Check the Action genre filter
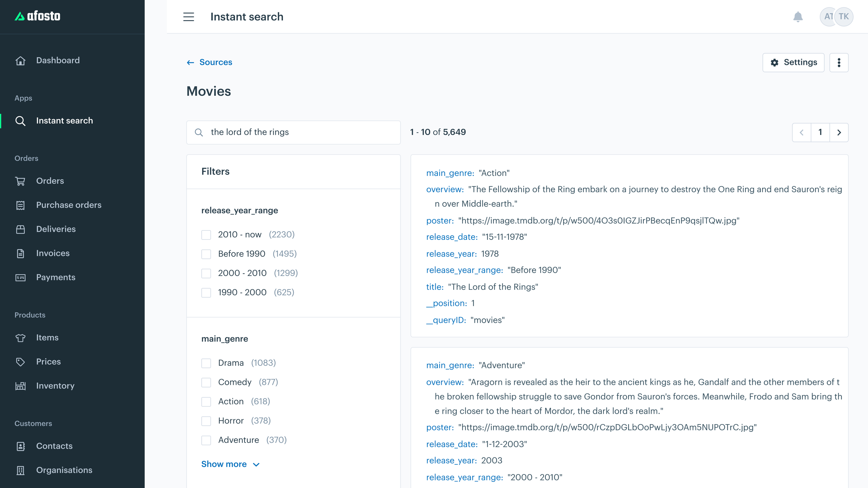This screenshot has width=868, height=488. point(206,402)
